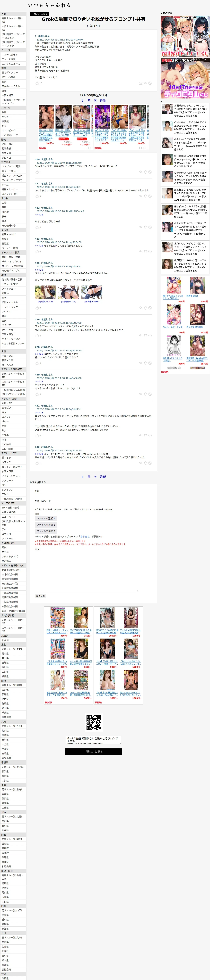Viewport: 210px width, 980px height.
Task: Click the thumbs-up on post 422
Action: point(37,227)
